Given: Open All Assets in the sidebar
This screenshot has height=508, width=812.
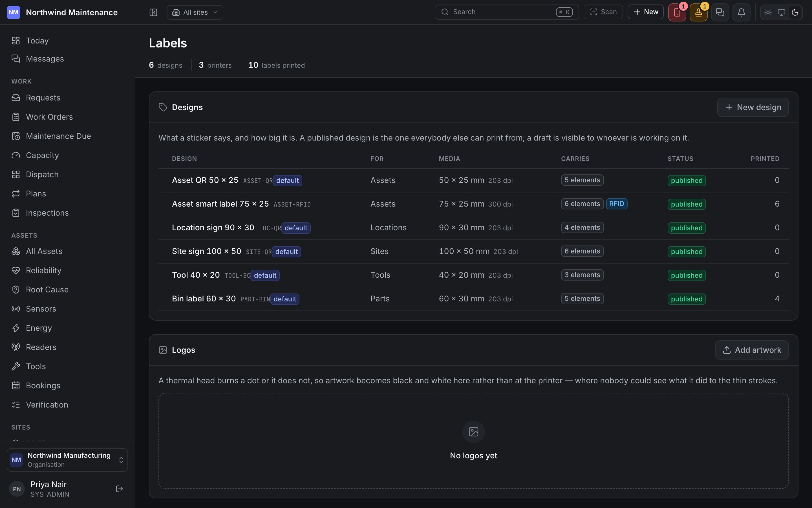Looking at the screenshot, I should [x=67, y=251].
